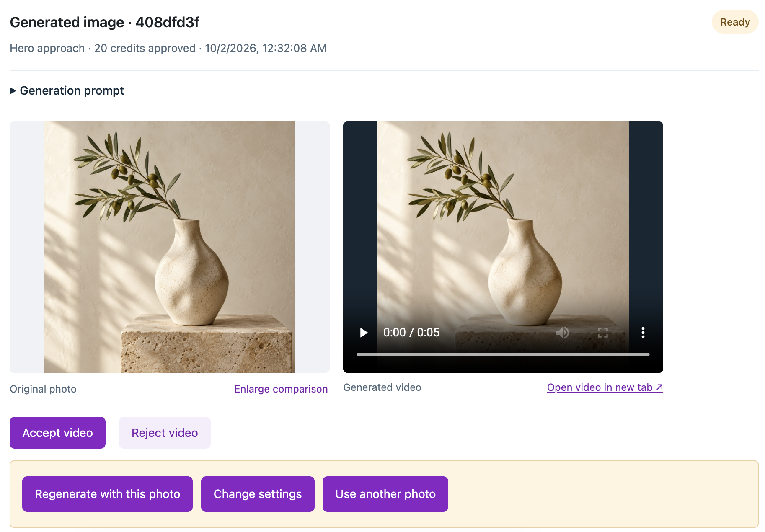Open Change settings
765x532 pixels.
click(x=258, y=494)
